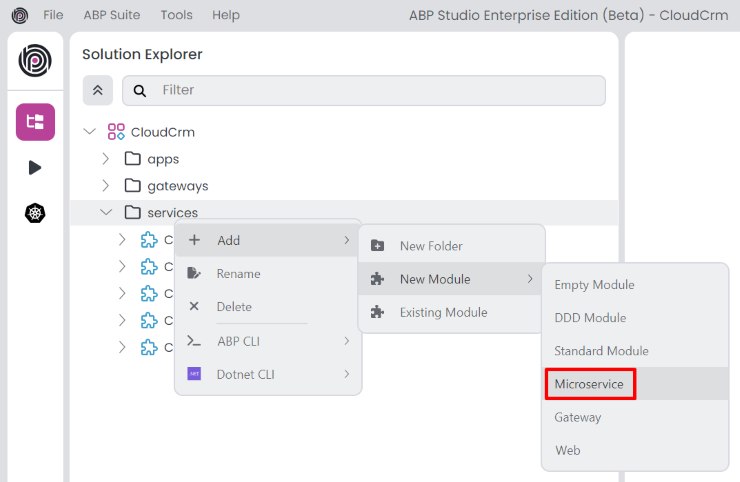Open the ABP Suite menu

(111, 15)
